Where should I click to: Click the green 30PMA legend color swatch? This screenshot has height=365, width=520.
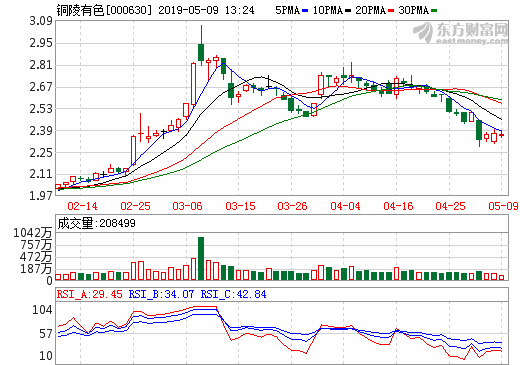434,11
